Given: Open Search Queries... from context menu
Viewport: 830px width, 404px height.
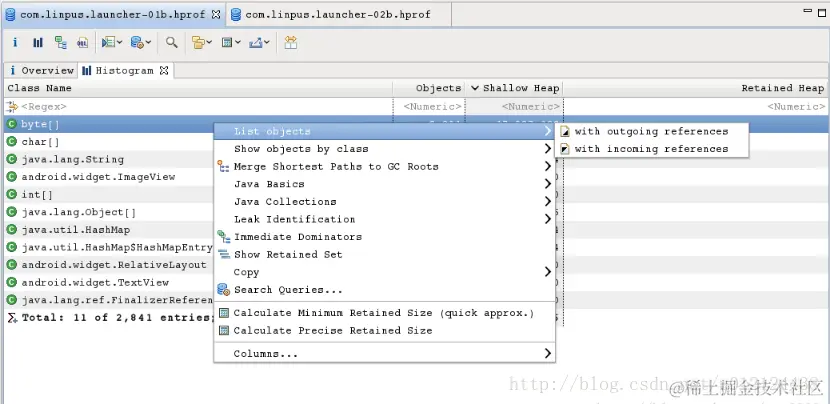Looking at the screenshot, I should pos(384,290).
